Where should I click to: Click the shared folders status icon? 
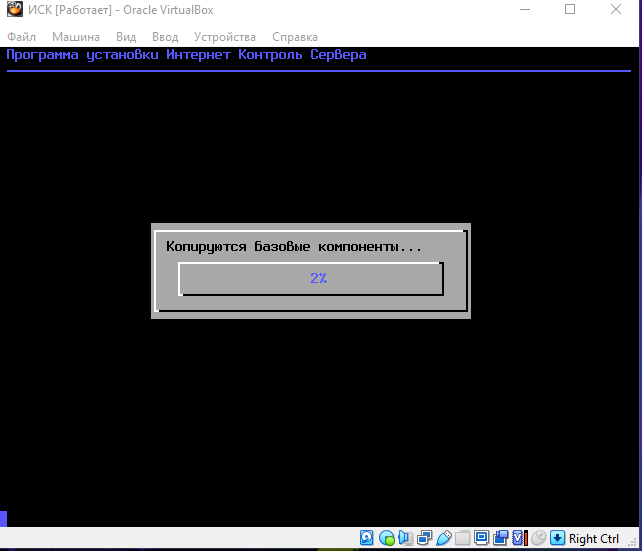(463, 538)
